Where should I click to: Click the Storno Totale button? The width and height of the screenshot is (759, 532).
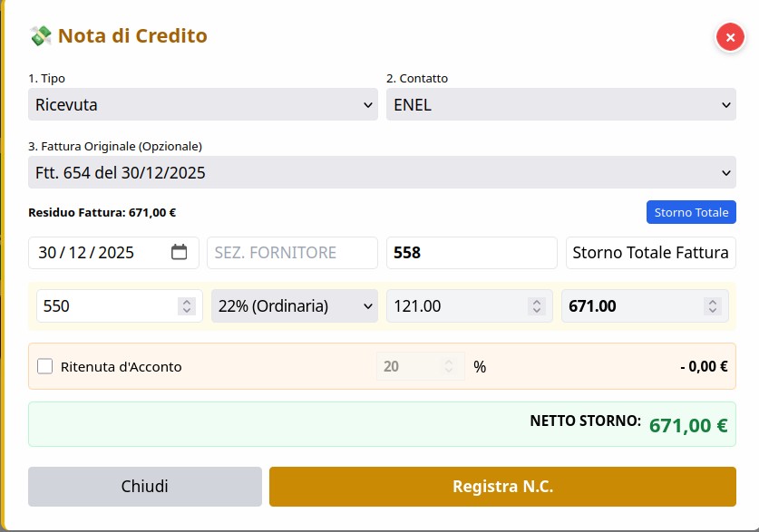[691, 212]
